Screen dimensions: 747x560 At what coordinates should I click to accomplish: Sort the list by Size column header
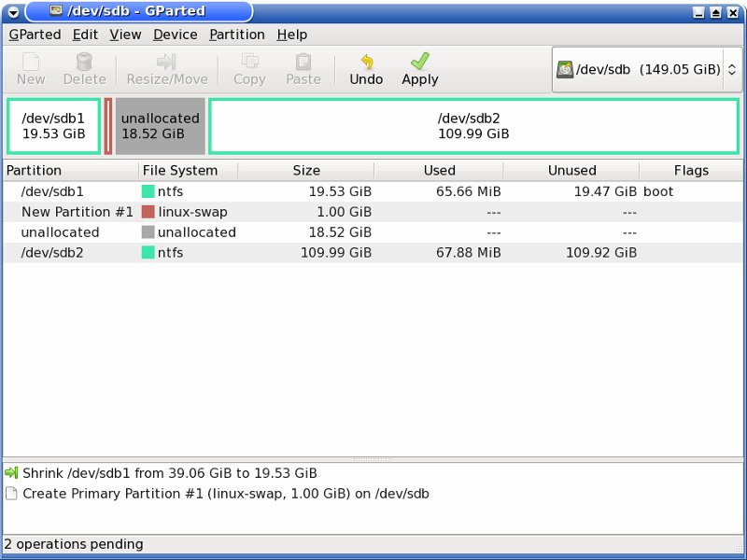(305, 171)
